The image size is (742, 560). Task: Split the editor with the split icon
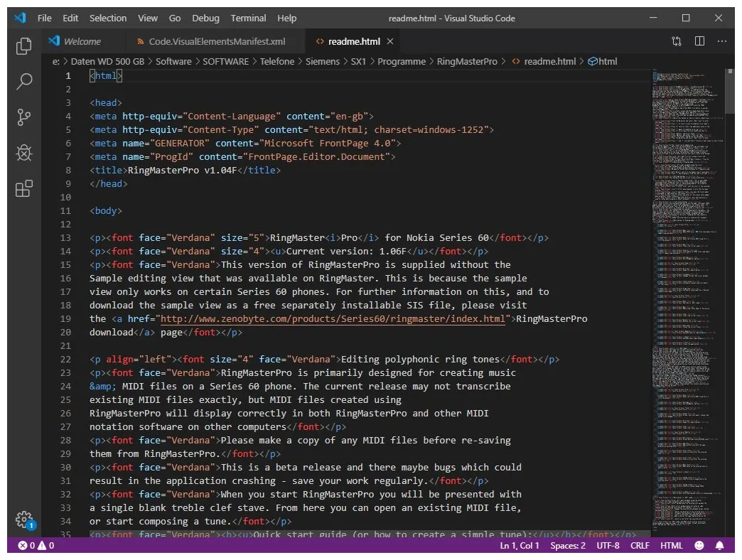pos(701,42)
